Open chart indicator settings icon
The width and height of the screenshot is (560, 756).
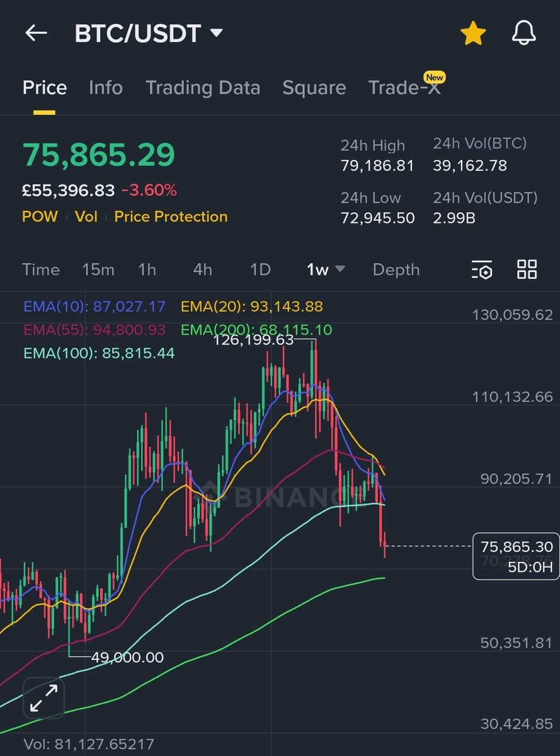482,270
